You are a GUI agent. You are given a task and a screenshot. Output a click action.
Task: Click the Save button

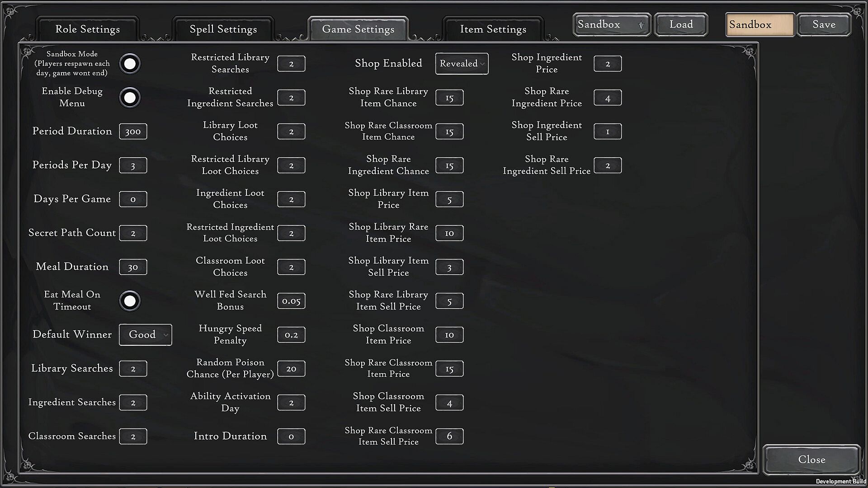point(824,25)
